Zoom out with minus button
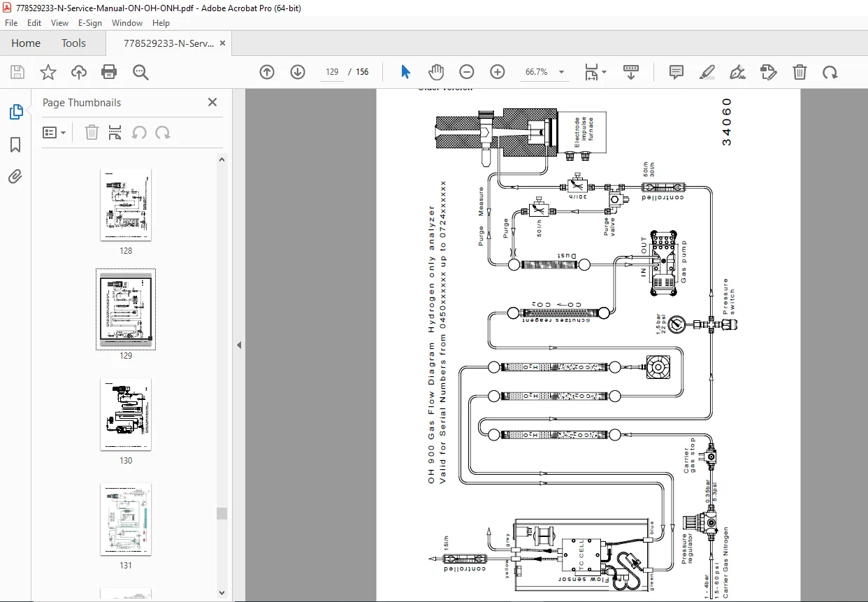Screen dimensions: 868x602 click(467, 72)
